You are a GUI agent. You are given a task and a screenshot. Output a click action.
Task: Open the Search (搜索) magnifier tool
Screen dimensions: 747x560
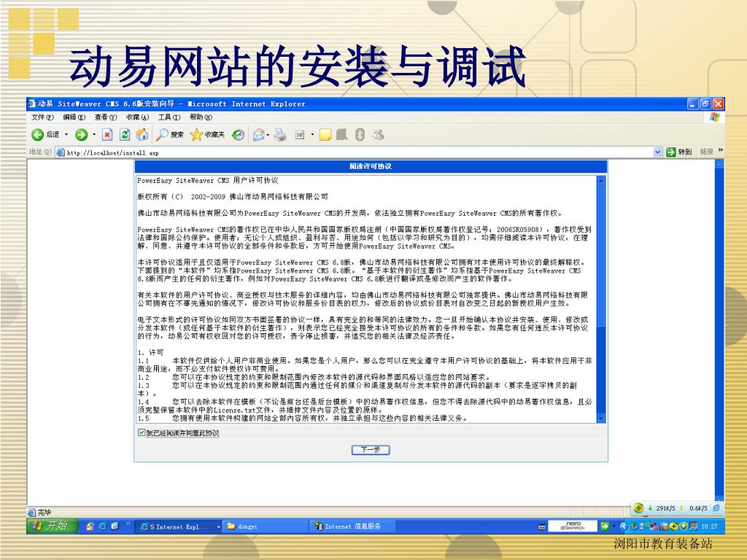point(170,135)
